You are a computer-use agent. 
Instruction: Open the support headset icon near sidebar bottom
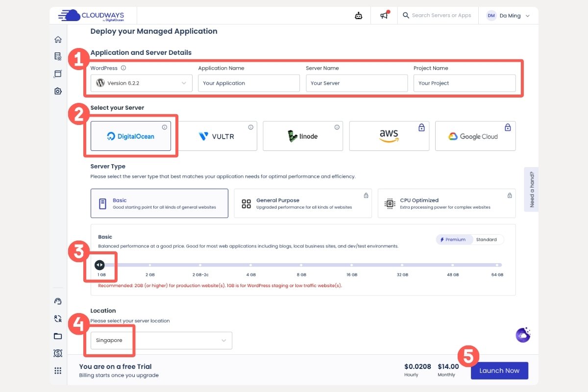click(x=58, y=301)
